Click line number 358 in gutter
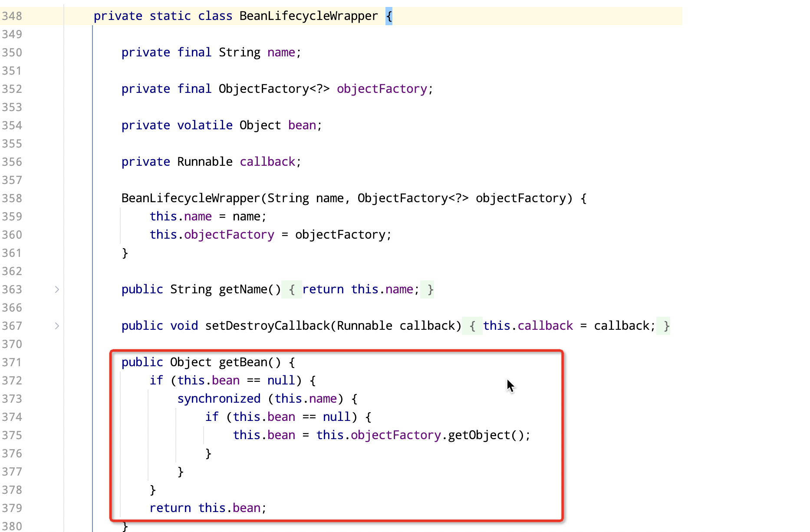This screenshot has width=810, height=532. point(12,198)
